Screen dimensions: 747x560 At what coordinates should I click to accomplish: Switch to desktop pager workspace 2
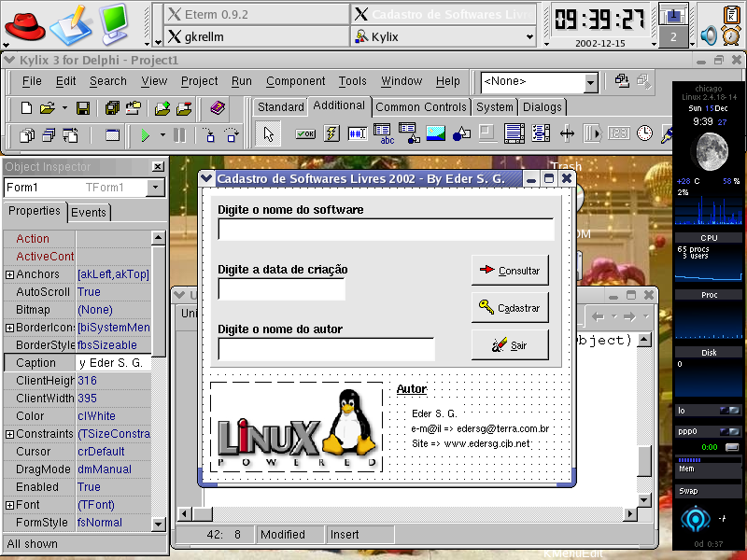pyautogui.click(x=673, y=36)
